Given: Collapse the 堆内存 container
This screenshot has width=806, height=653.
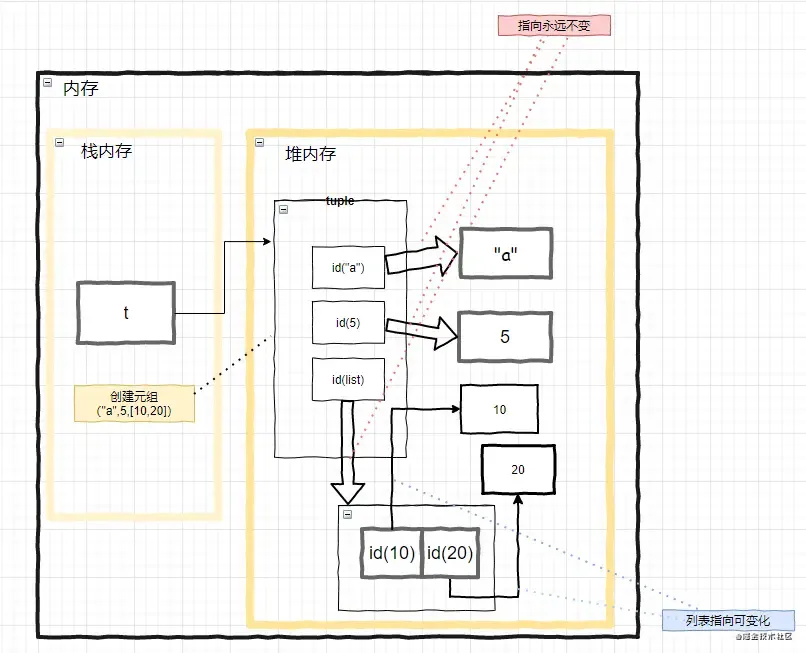Looking at the screenshot, I should coord(260,144).
